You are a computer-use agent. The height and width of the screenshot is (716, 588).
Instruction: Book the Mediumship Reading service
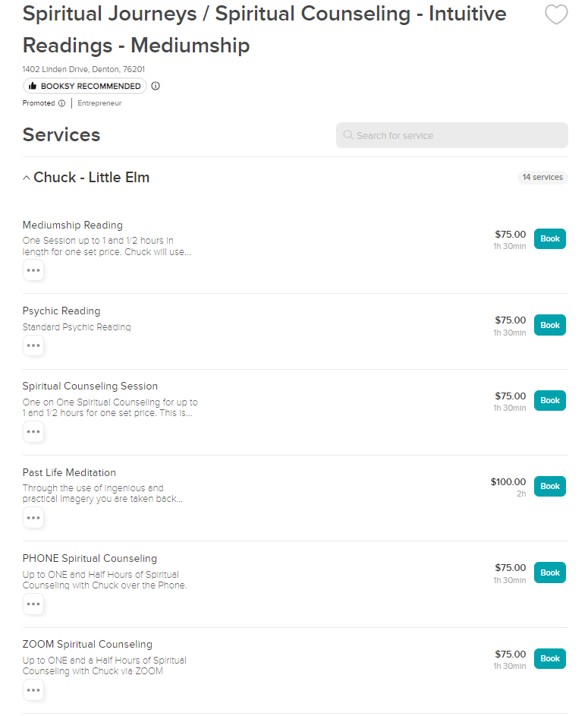pos(549,239)
